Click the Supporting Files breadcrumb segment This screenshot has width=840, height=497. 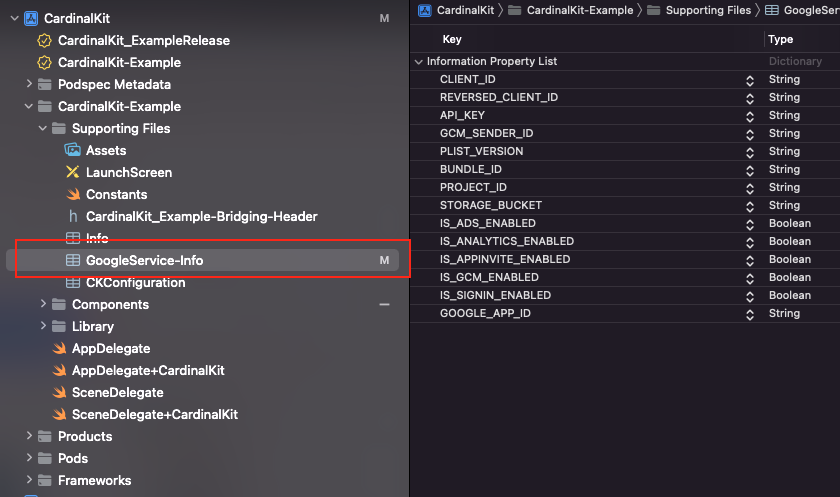(708, 10)
